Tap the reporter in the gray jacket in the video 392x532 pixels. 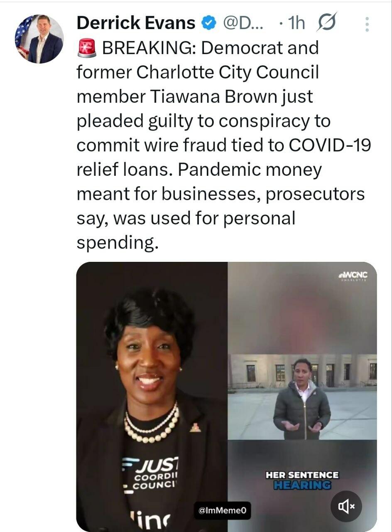[302, 400]
